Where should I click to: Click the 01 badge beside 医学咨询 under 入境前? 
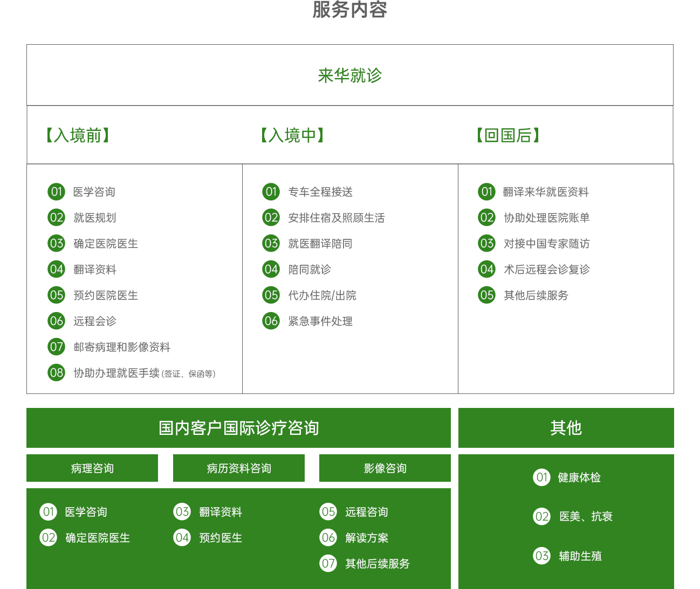56,192
